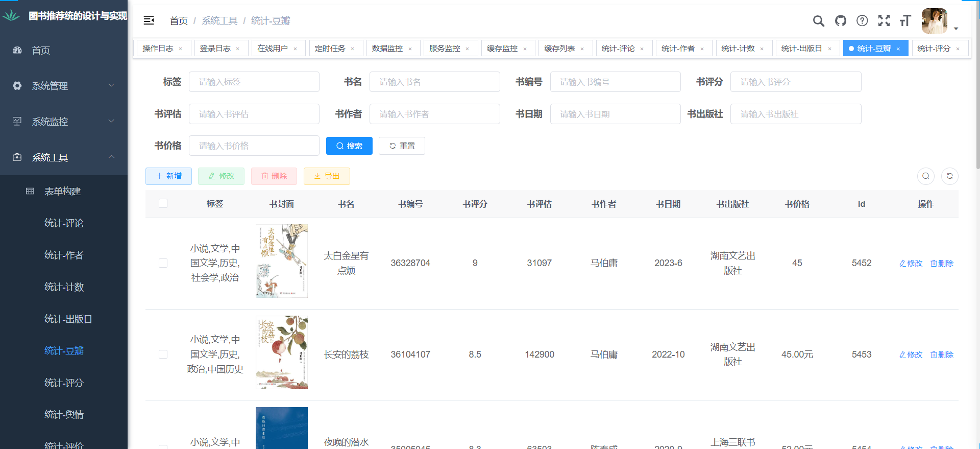980x449 pixels.
Task: Select the checkbox for 太白金星有点烦 row
Action: tap(163, 263)
